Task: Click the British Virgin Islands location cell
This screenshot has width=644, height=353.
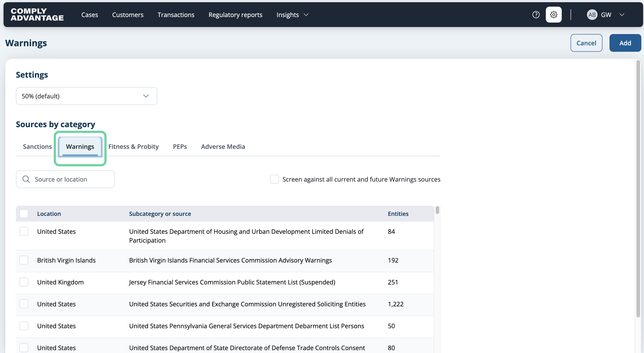Action: [66, 260]
